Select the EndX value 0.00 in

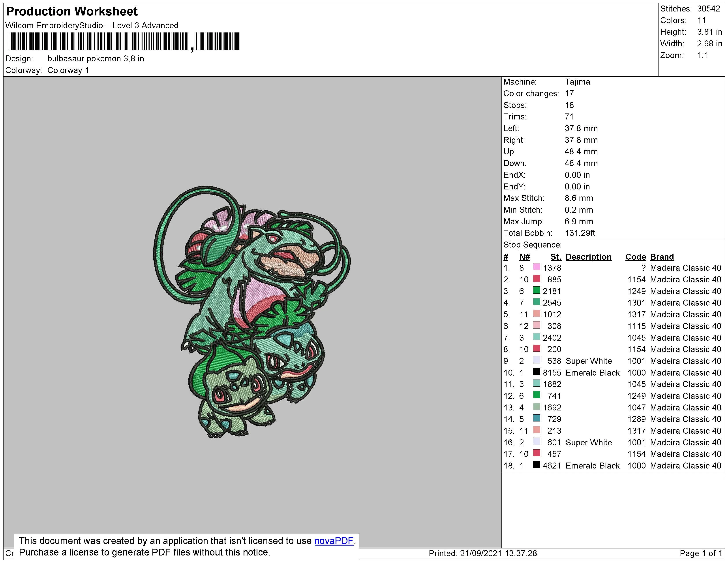(x=577, y=175)
